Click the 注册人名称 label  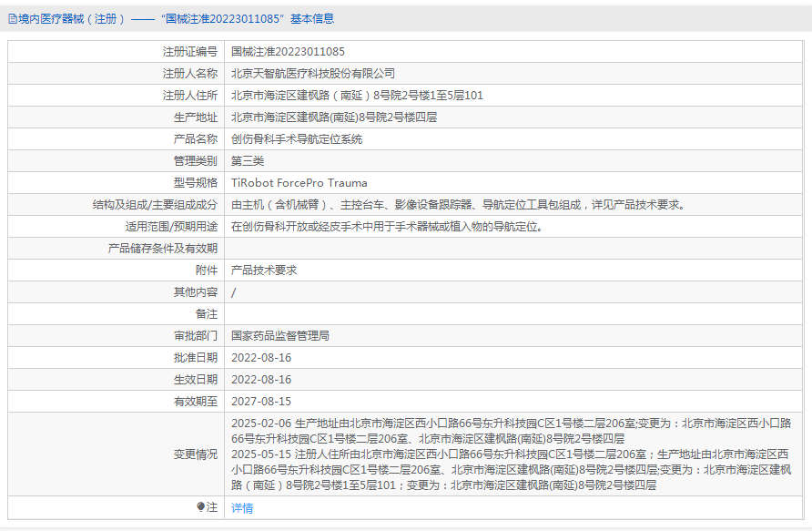pos(190,74)
